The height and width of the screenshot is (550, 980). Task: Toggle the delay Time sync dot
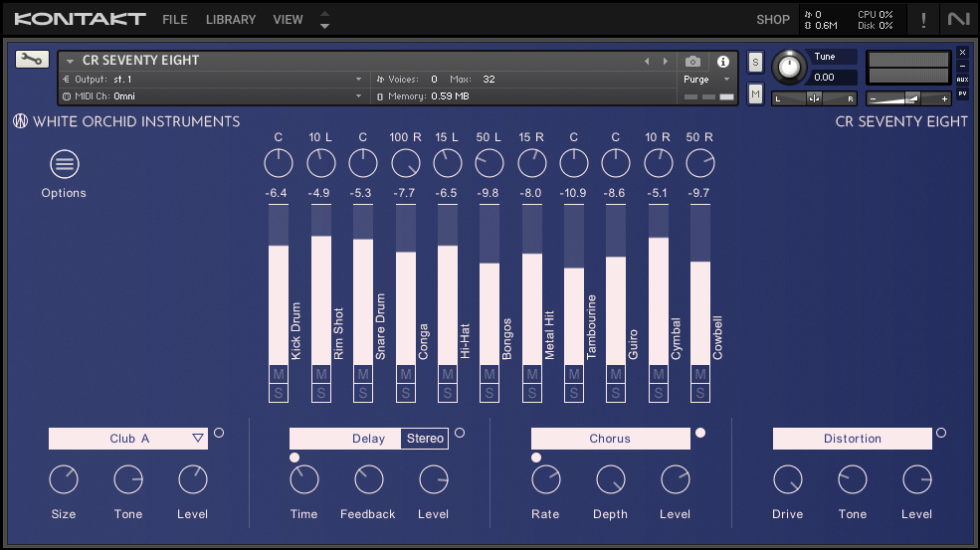point(294,458)
